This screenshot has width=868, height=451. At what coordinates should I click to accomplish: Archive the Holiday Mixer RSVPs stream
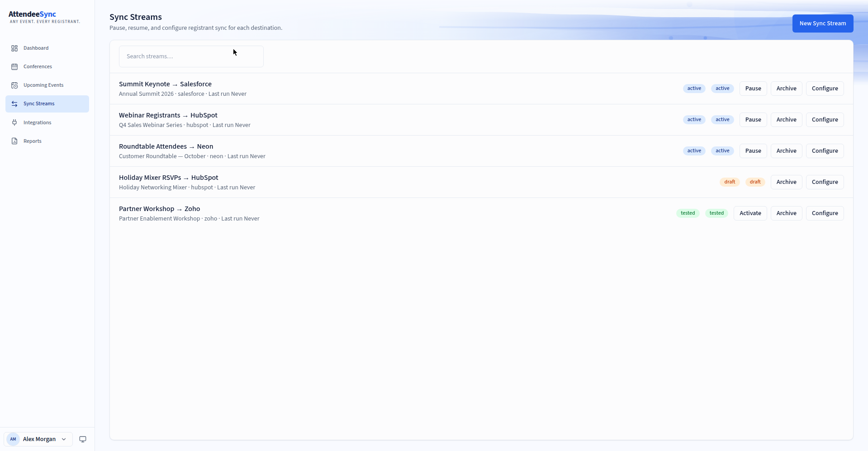click(787, 182)
